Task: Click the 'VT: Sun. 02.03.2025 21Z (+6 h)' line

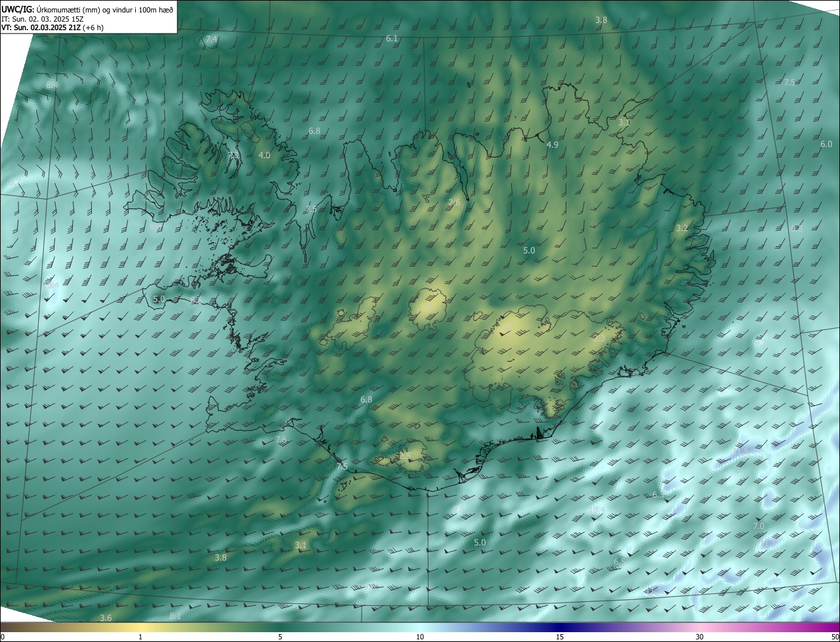Action: click(x=52, y=28)
